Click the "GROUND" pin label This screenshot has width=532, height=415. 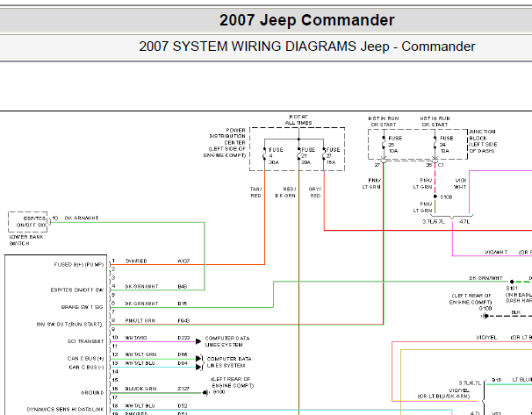coord(91,392)
